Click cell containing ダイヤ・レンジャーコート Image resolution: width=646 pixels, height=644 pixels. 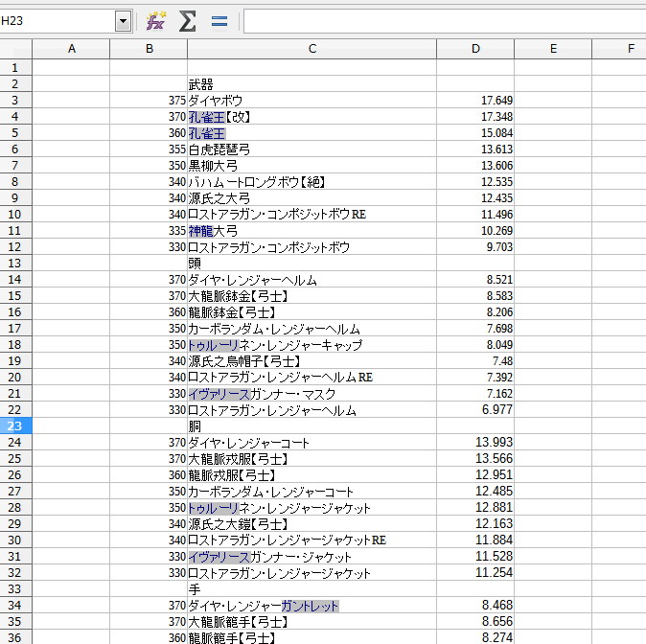(x=311, y=442)
